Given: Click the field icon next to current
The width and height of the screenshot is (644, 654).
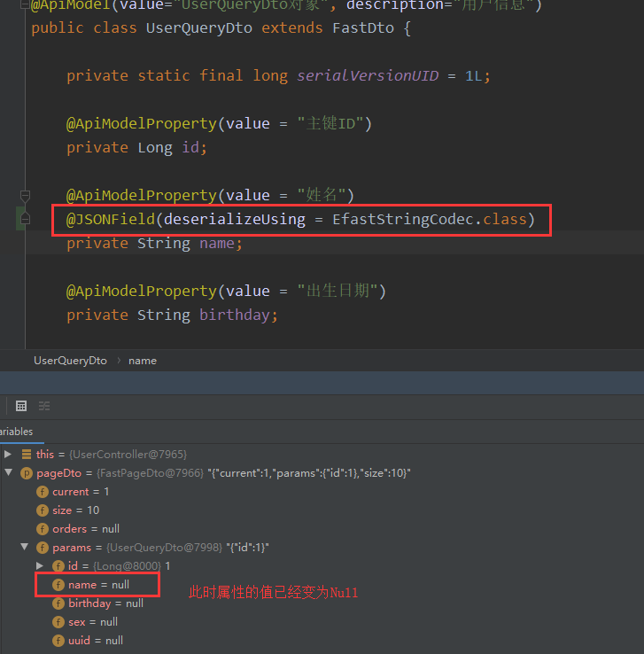Looking at the screenshot, I should pyautogui.click(x=43, y=492).
